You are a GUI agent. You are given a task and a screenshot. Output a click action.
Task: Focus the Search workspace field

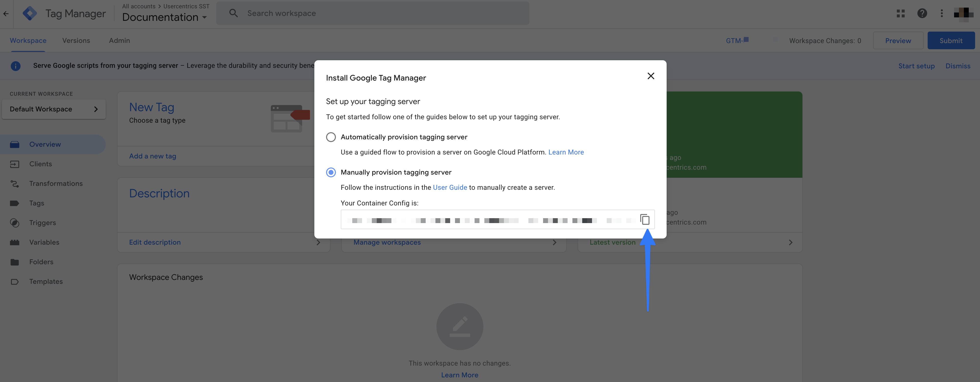[372, 13]
